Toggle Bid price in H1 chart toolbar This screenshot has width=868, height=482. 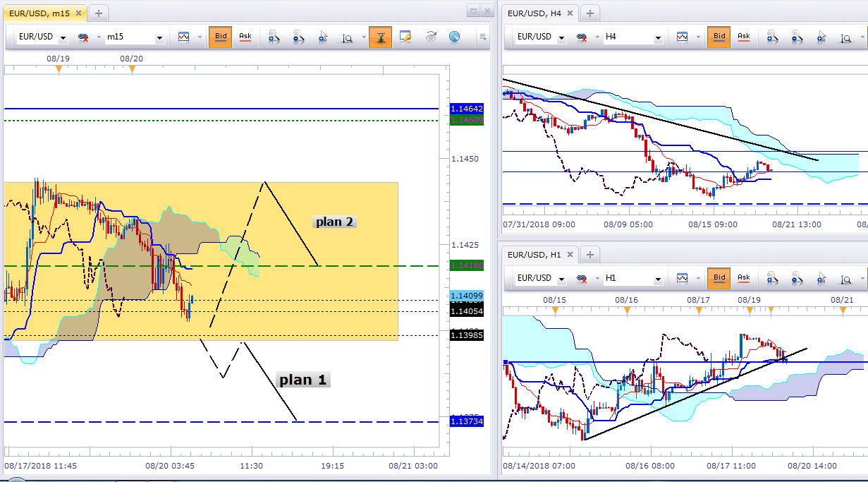pos(719,279)
